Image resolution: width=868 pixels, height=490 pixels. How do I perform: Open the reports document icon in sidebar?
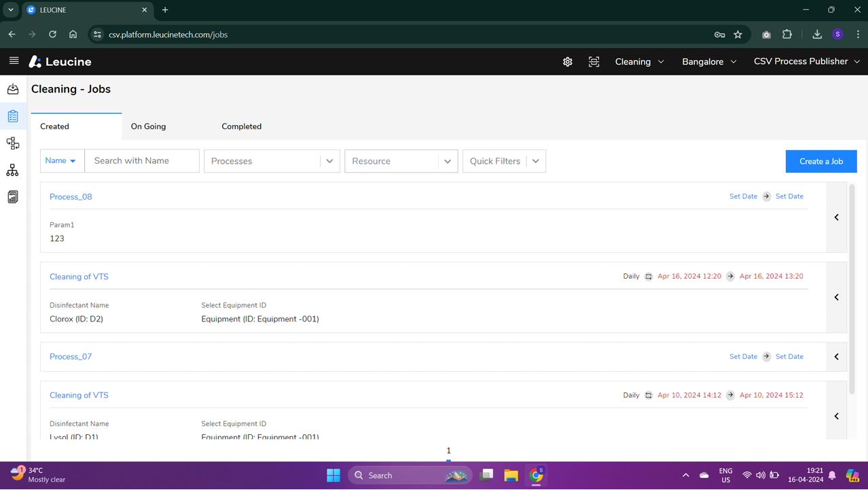tap(12, 196)
